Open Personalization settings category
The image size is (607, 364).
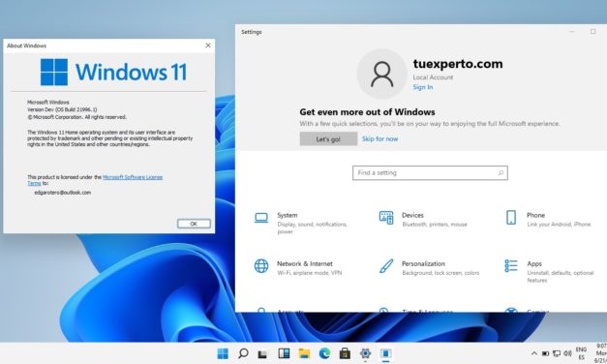pyautogui.click(x=429, y=267)
